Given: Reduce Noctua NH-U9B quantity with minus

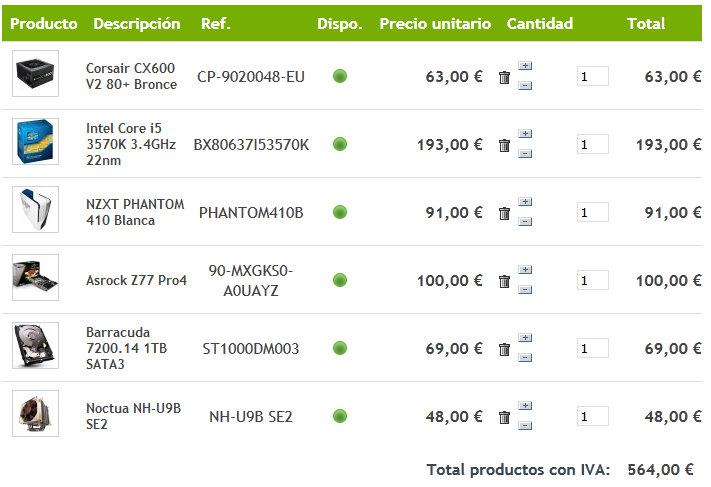Looking at the screenshot, I should [x=526, y=426].
